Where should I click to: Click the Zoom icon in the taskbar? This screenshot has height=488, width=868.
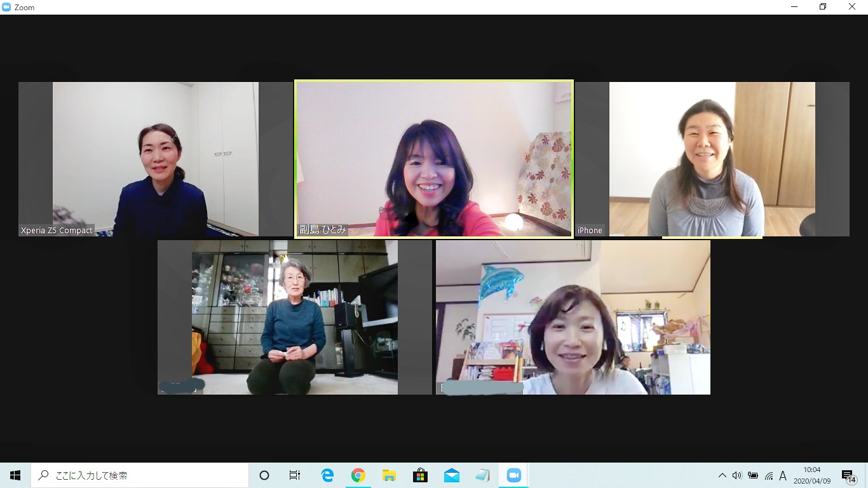(513, 475)
